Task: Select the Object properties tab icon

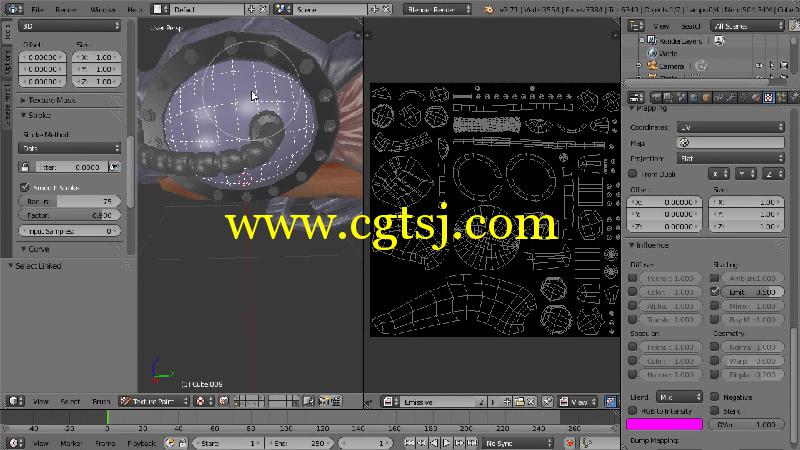Action: tap(706, 97)
